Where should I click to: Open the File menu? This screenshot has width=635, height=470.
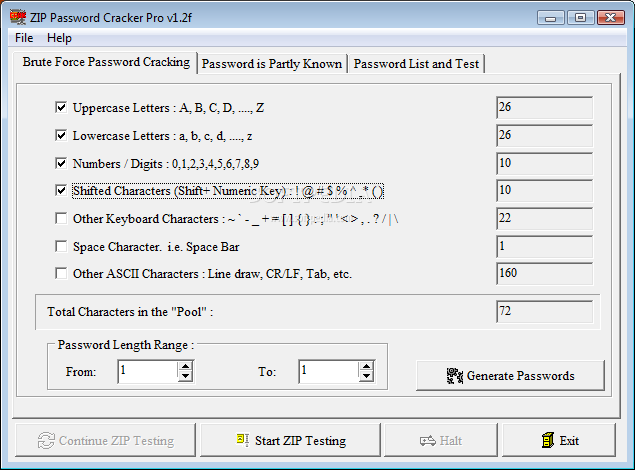24,38
